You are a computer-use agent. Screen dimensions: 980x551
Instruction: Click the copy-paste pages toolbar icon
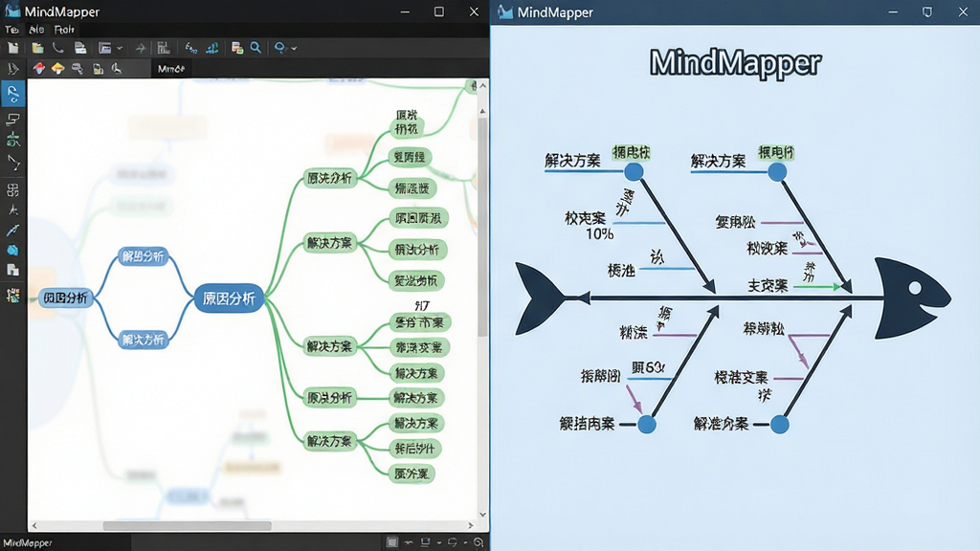click(237, 48)
